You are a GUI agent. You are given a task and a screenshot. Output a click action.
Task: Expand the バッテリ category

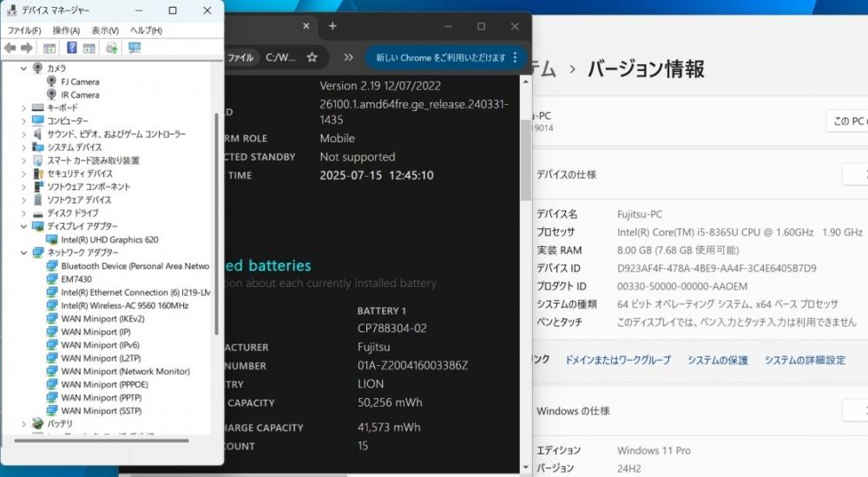23,424
